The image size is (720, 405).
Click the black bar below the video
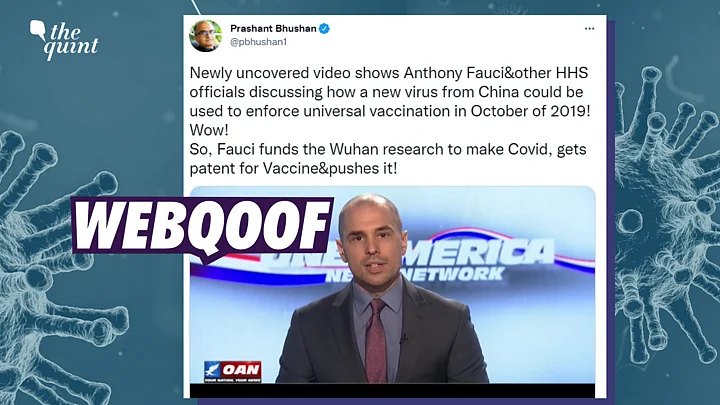pos(392,390)
